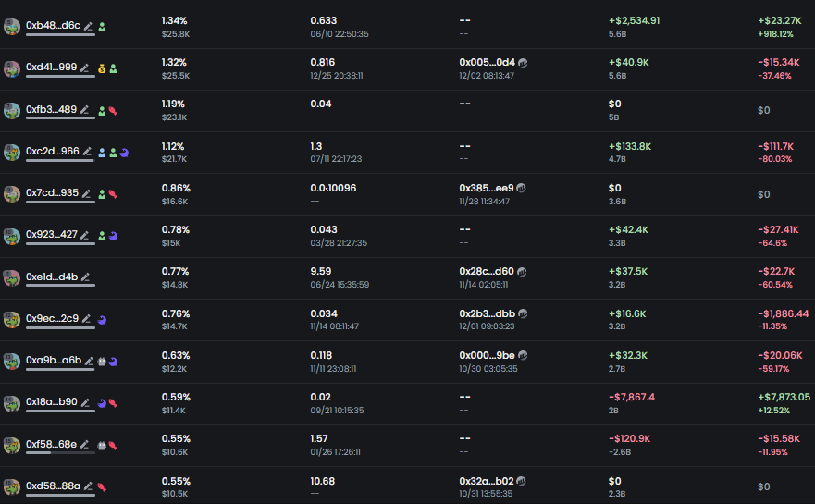Open wallet address 0x9ec...2c9

(52, 318)
